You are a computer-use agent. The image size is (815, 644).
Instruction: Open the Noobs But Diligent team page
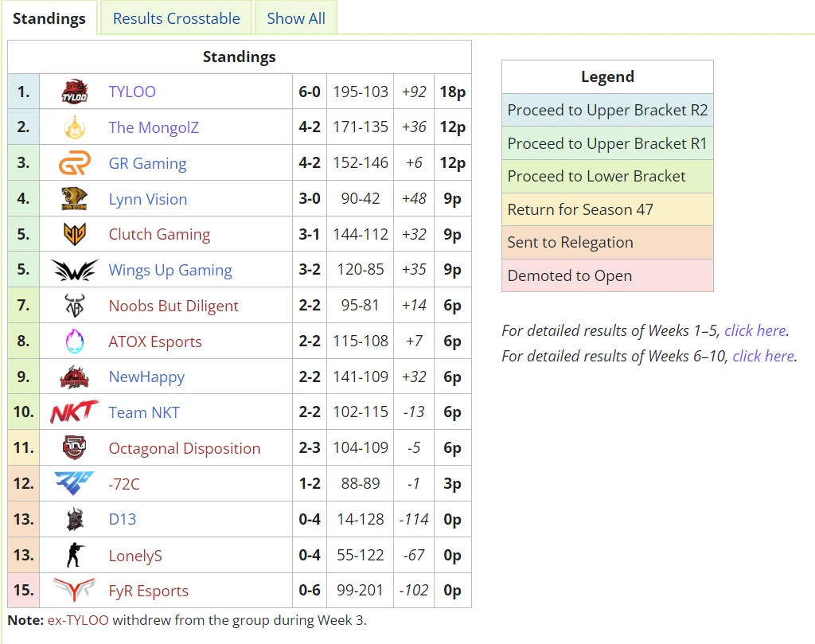pos(174,306)
